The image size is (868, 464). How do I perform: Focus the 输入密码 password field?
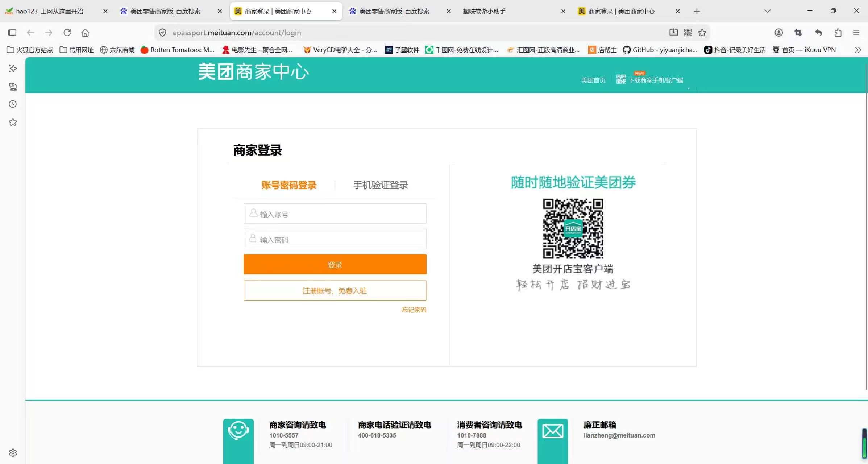[x=335, y=239]
